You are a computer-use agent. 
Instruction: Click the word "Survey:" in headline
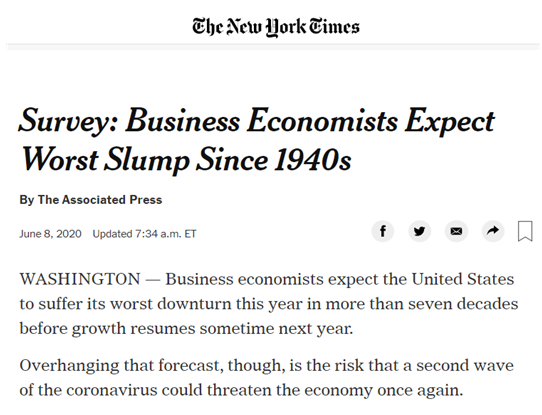(x=68, y=121)
